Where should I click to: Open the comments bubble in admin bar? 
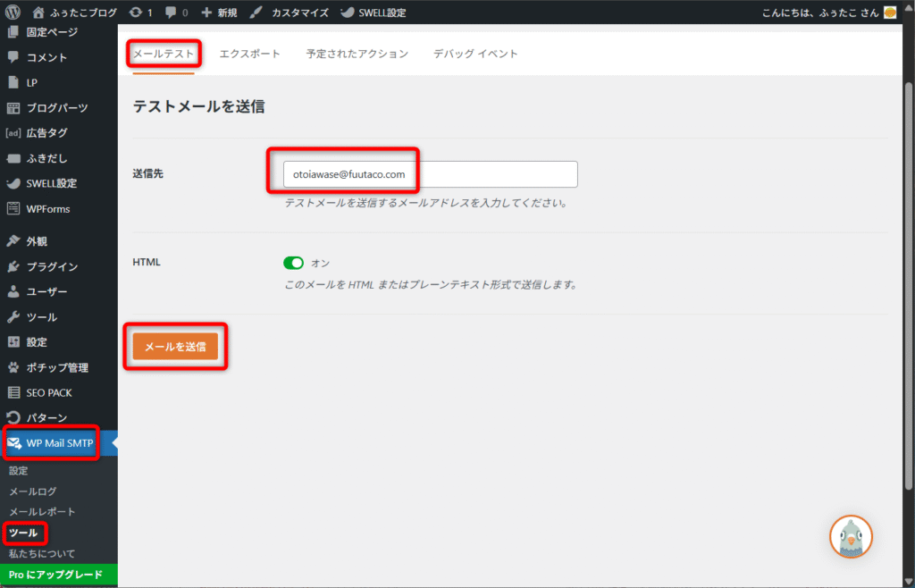tap(171, 13)
